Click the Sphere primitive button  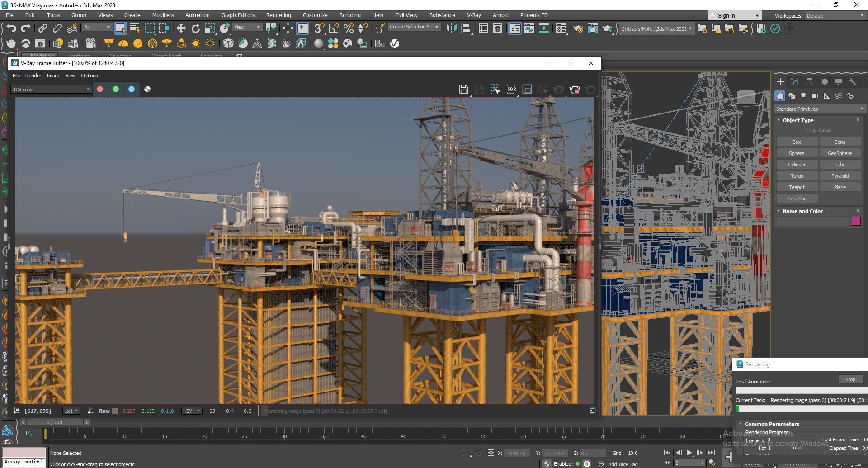797,153
